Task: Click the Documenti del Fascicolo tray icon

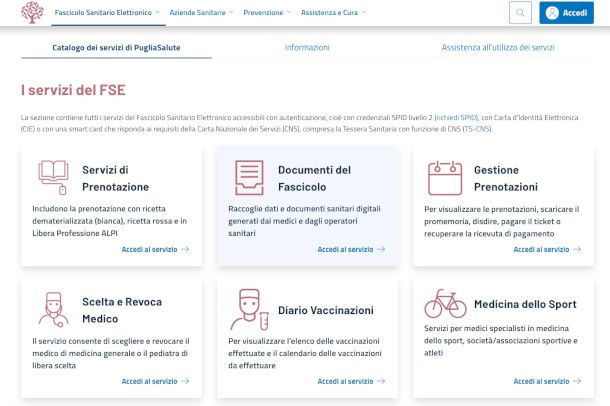Action: [249, 177]
